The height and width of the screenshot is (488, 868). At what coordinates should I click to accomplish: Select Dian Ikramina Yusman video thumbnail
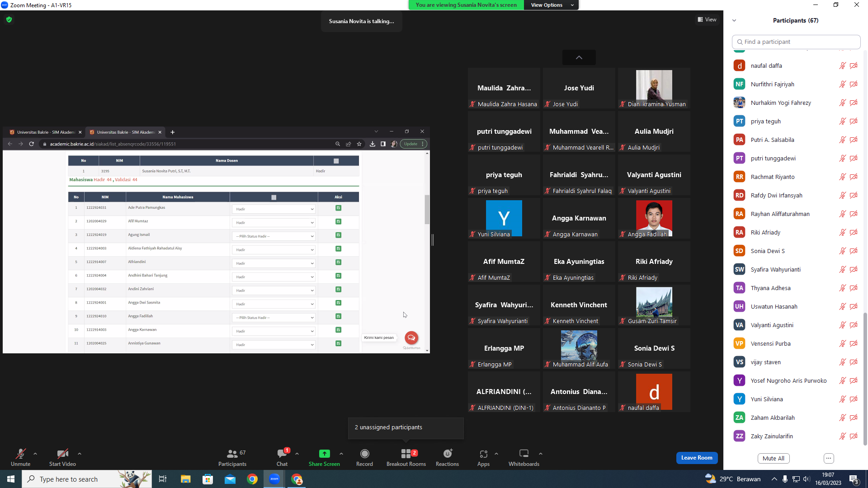point(654,88)
